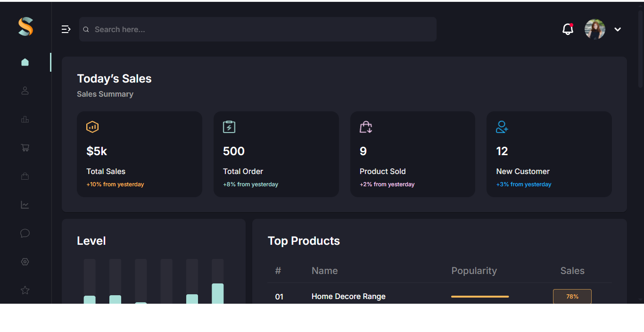Select the favorites star icon in sidebar
Screen dimensions: 644x332
(x=25, y=290)
